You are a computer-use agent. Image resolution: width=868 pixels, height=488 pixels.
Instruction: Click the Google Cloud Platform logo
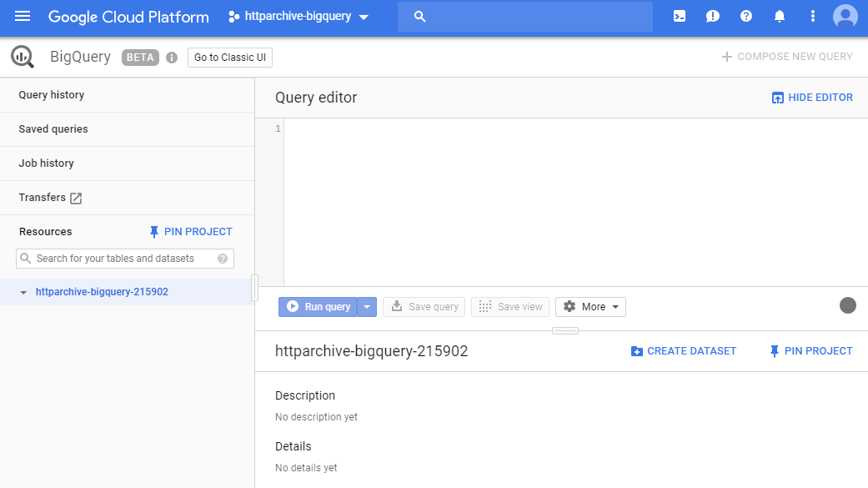coord(128,17)
